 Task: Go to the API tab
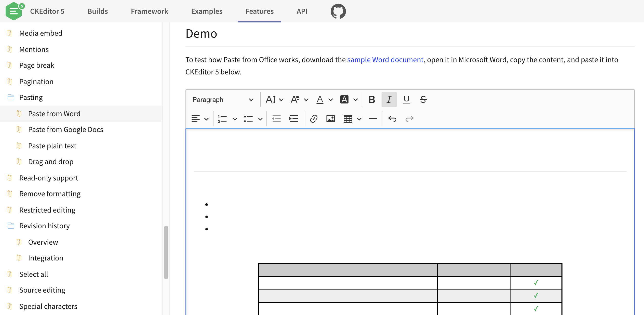(x=302, y=11)
